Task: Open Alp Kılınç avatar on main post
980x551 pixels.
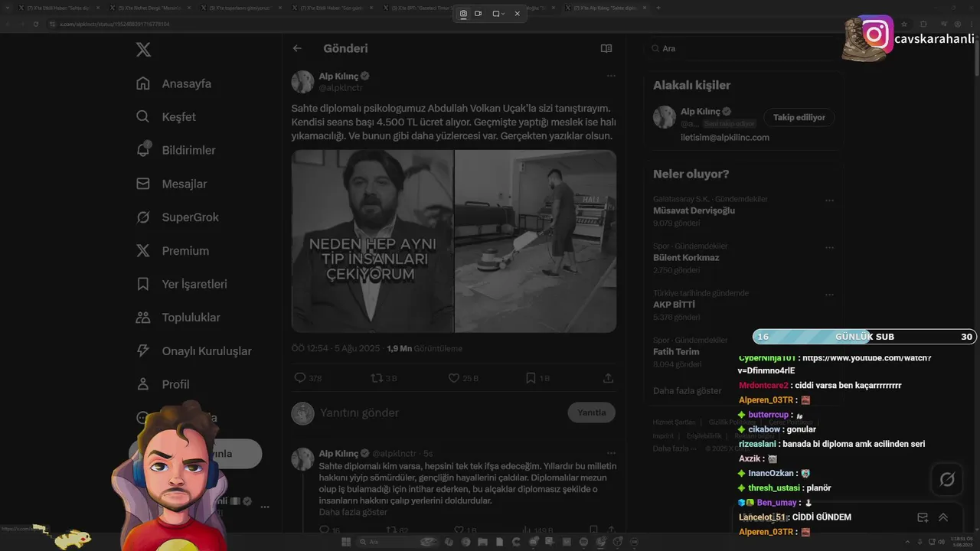Action: coord(302,82)
